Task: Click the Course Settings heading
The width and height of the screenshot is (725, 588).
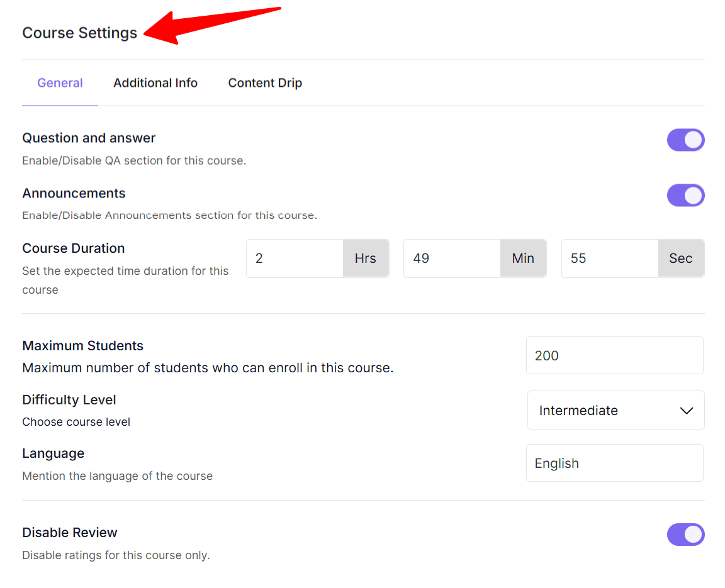Action: click(79, 33)
